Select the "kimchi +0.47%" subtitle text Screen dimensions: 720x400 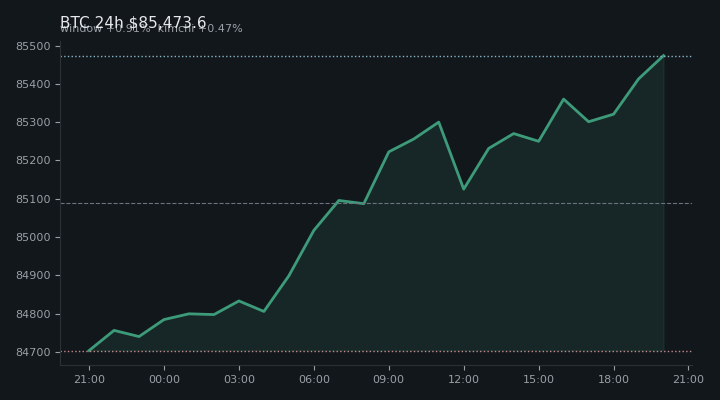click(200, 28)
